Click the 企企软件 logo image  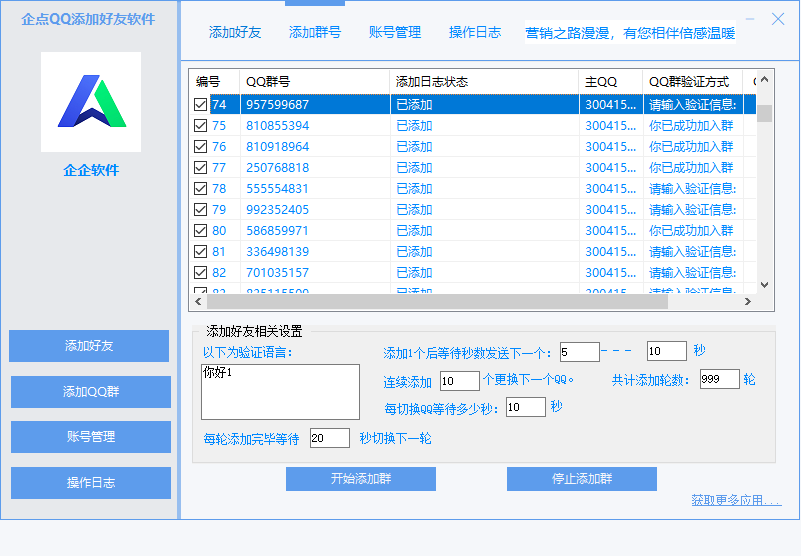91,102
